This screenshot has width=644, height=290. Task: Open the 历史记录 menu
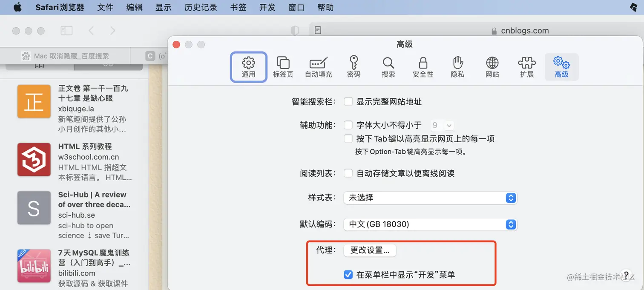click(x=201, y=7)
